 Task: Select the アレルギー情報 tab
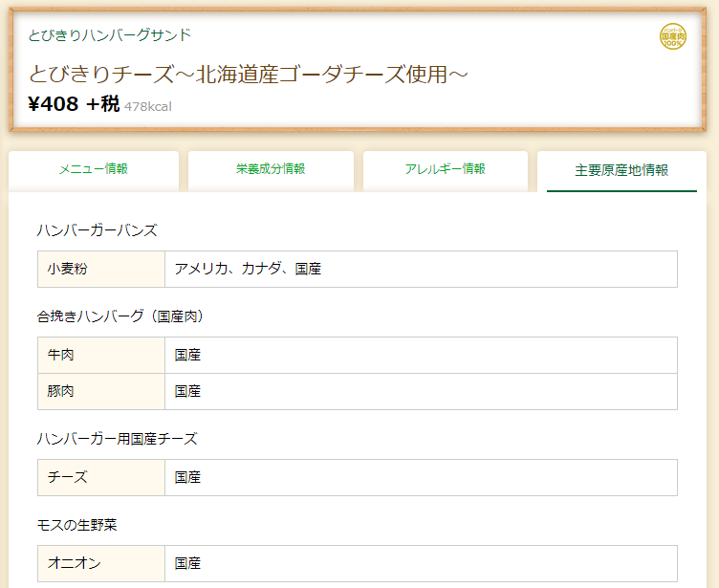445,169
